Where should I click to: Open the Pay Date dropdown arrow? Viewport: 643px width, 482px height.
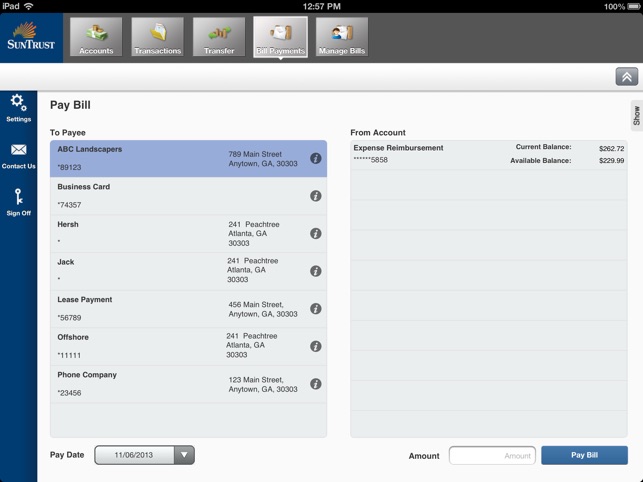tap(184, 455)
